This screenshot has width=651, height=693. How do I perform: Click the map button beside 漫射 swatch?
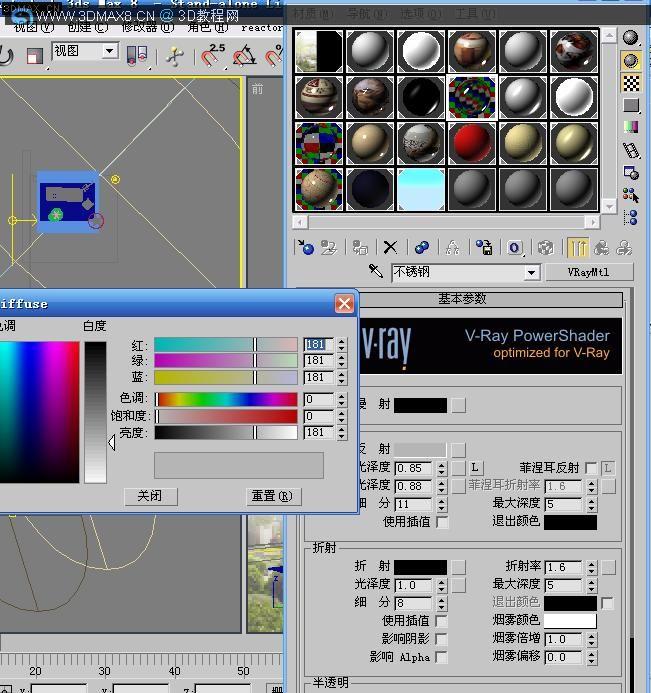coord(458,405)
